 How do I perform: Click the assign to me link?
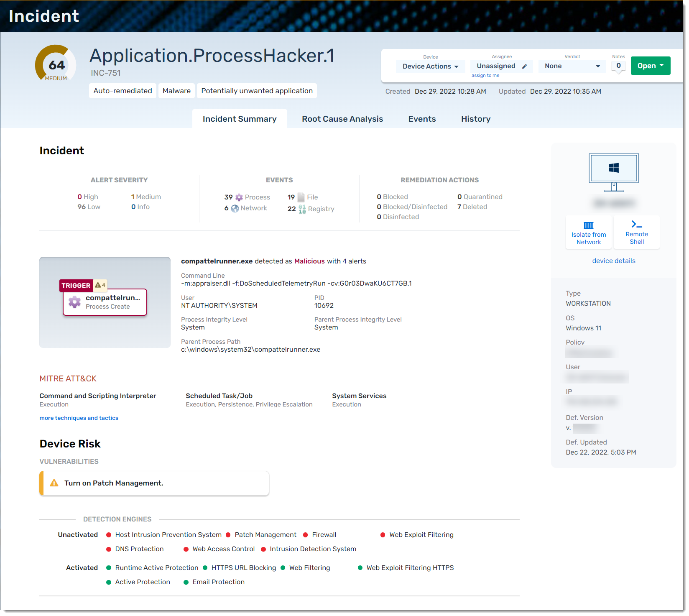[x=485, y=76]
